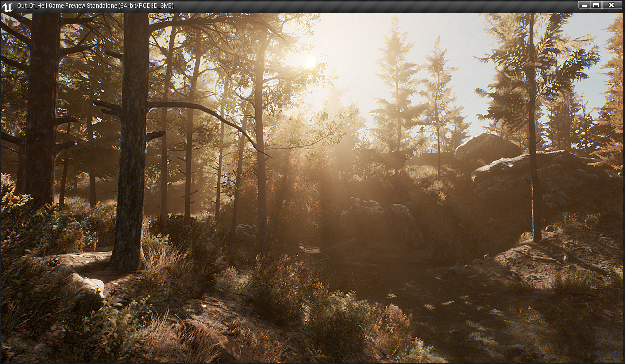Maximize the game preview window
Viewport: 625px width, 364px height.
point(597,5)
